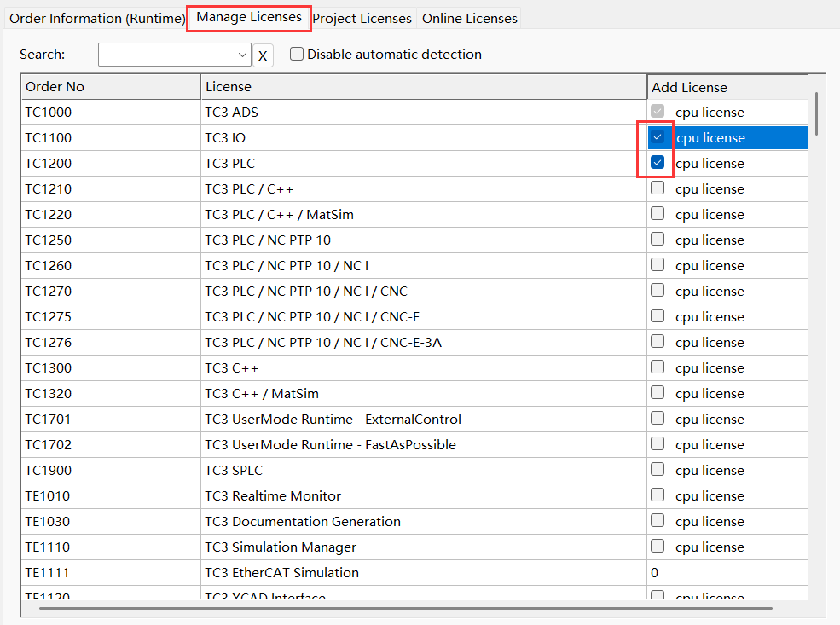Enable the TC1270 CNC license checkbox
Screen dimensions: 840x625
658,290
